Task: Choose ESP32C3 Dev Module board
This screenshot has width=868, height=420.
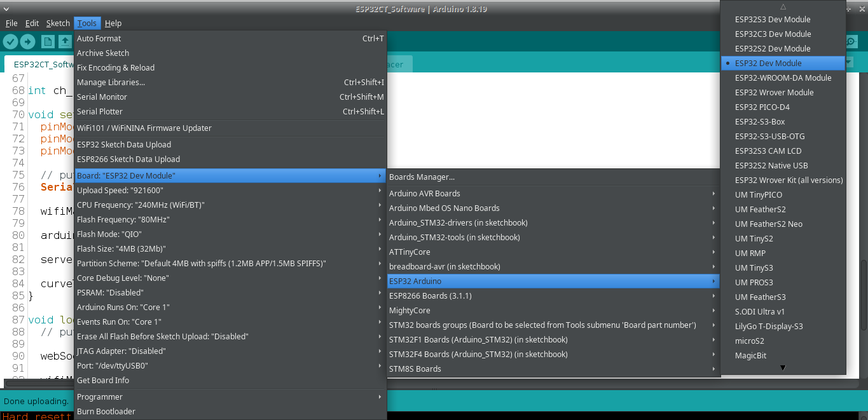Action: tap(783, 34)
